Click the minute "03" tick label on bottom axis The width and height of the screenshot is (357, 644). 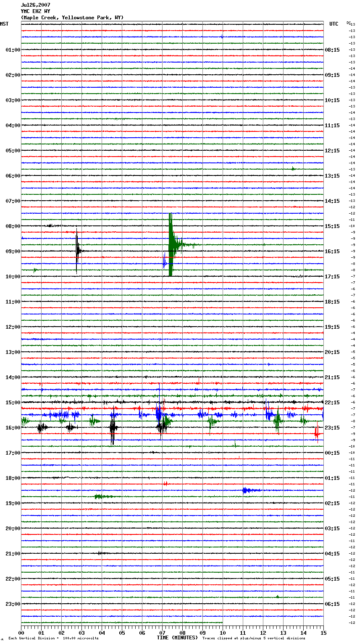pos(81,633)
